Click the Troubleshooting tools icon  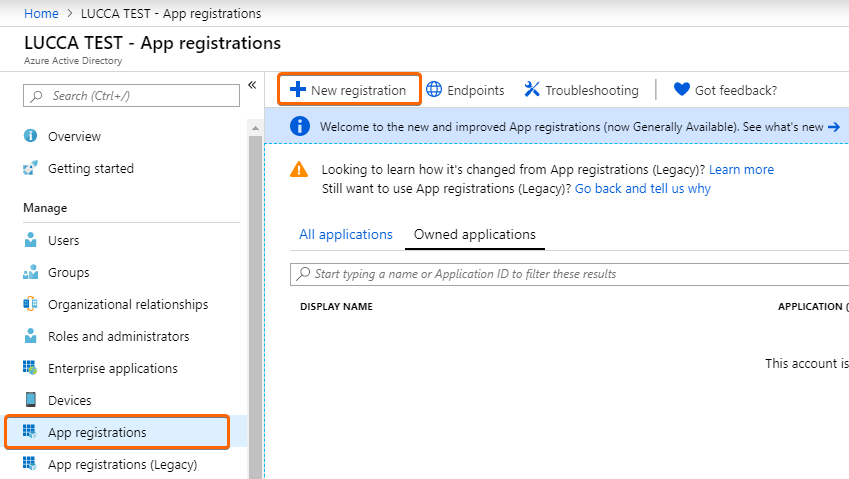(532, 89)
